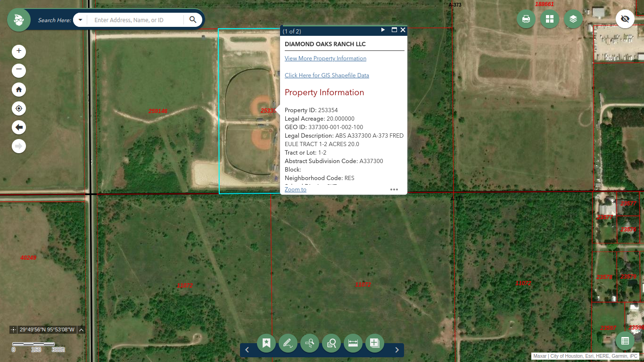Zoom in on the map
The width and height of the screenshot is (644, 362).
(x=19, y=51)
